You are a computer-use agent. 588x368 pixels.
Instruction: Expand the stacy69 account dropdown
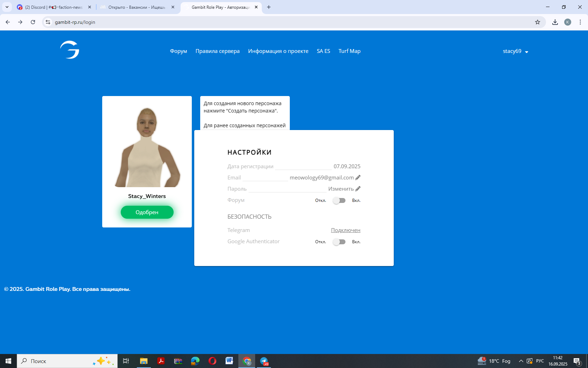coord(516,51)
